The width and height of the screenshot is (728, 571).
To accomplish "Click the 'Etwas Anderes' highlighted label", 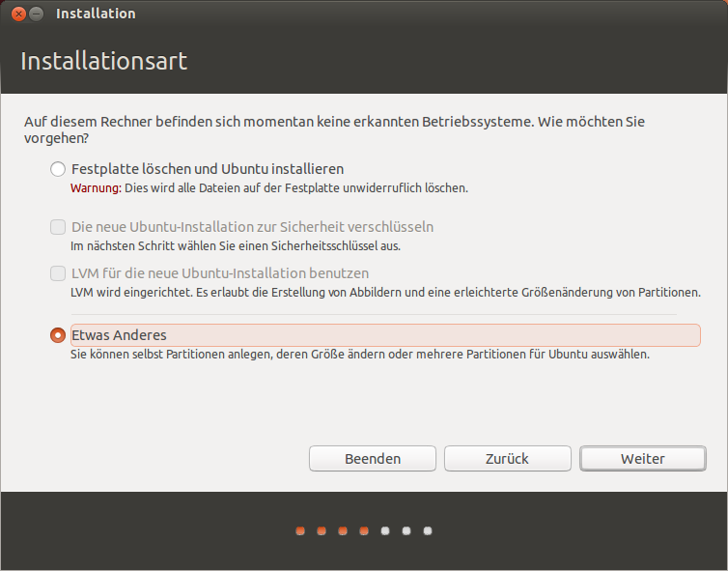I will 385,335.
